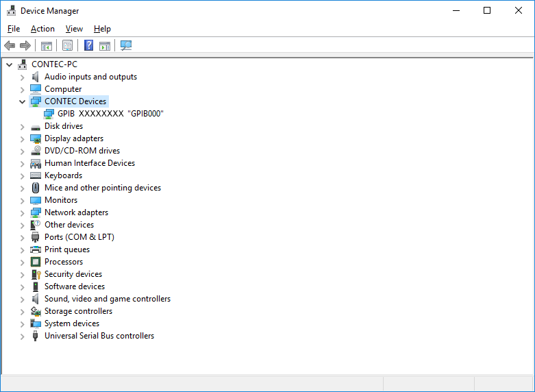Open Properties toolbar icon

pos(68,45)
